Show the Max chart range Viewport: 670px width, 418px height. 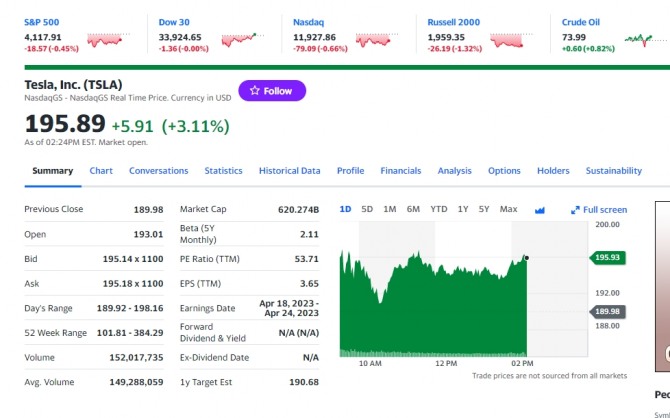[x=508, y=209]
